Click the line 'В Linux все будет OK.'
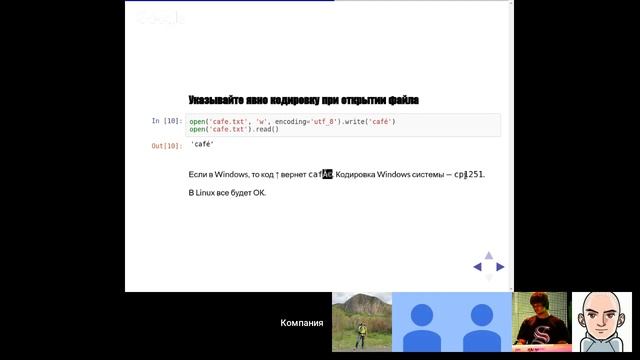Viewport: 640px width, 360px height. 227,193
